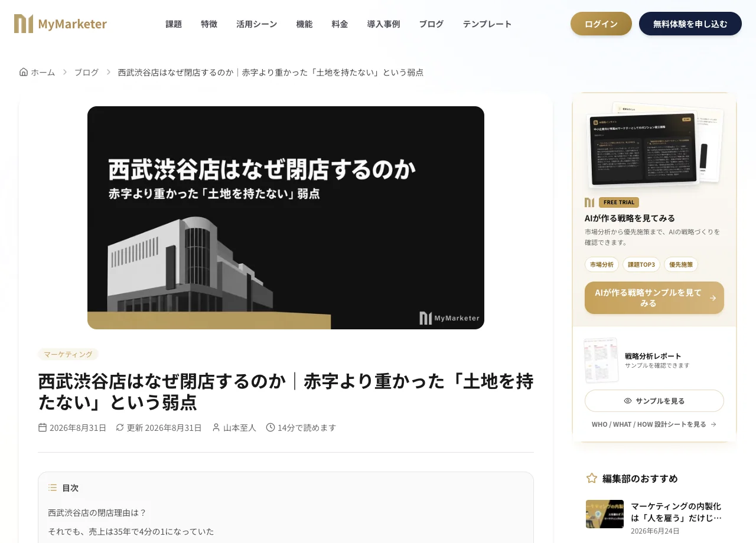Viewport: 756px width, 543px height.
Task: Click author name 山本至人
Action: point(240,427)
